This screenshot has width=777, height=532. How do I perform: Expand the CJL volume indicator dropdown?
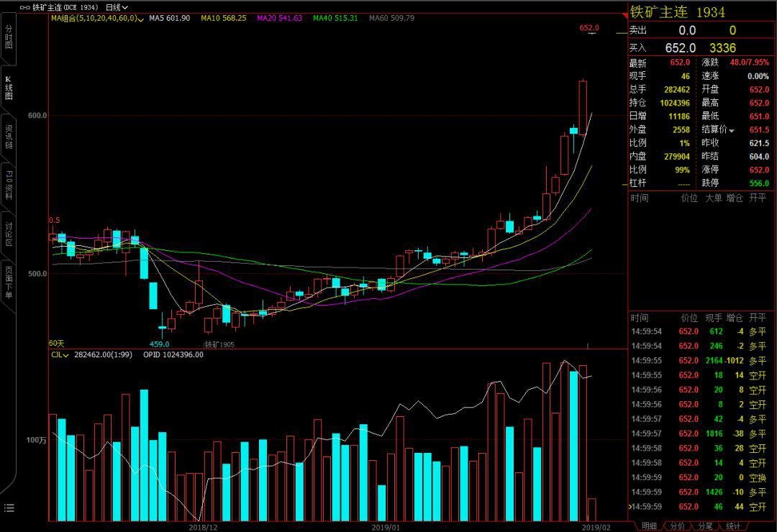[60, 354]
